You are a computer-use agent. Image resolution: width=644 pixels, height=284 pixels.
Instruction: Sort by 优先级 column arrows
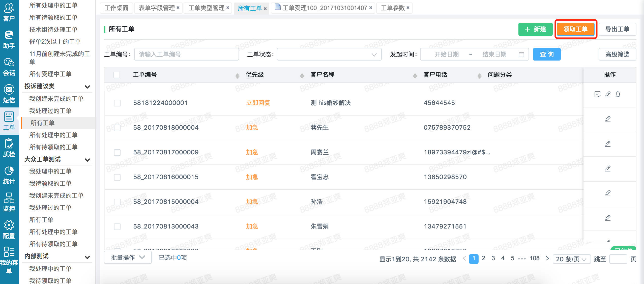[x=302, y=76]
